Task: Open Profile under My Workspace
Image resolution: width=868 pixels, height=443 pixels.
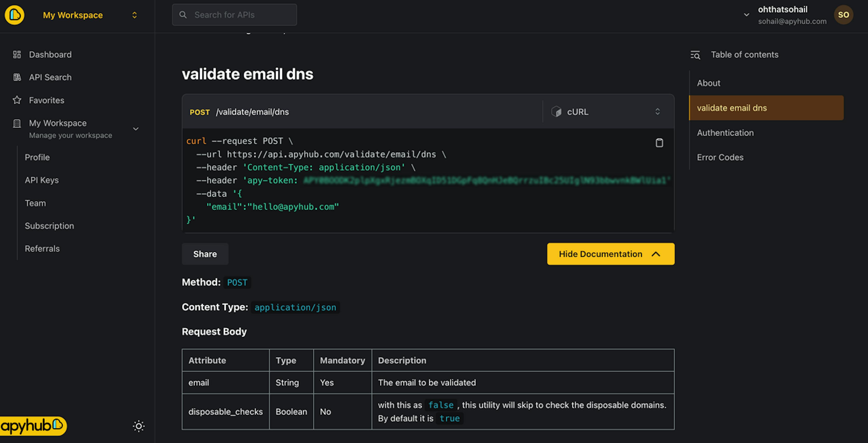Action: (x=37, y=157)
